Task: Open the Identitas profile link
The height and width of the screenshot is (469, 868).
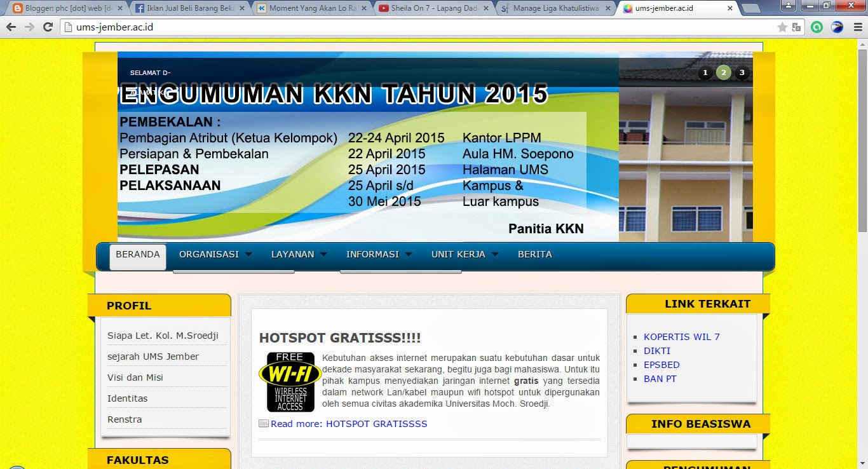Action: 127,398
